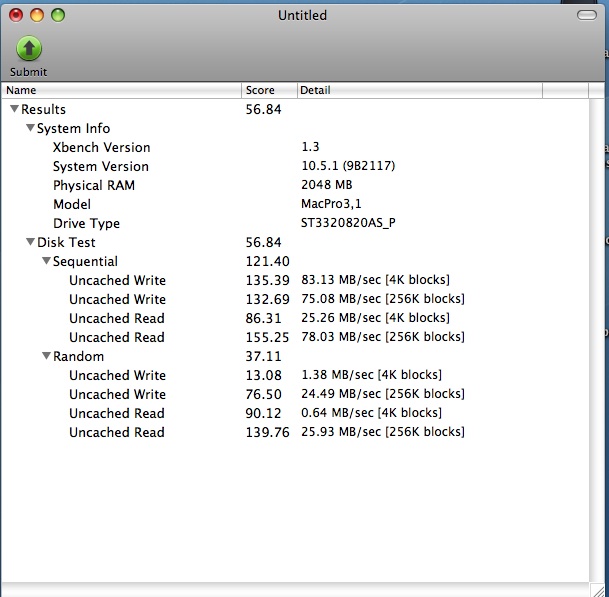
Task: Select Uncached Write row scoring 76.50
Action: click(295, 394)
